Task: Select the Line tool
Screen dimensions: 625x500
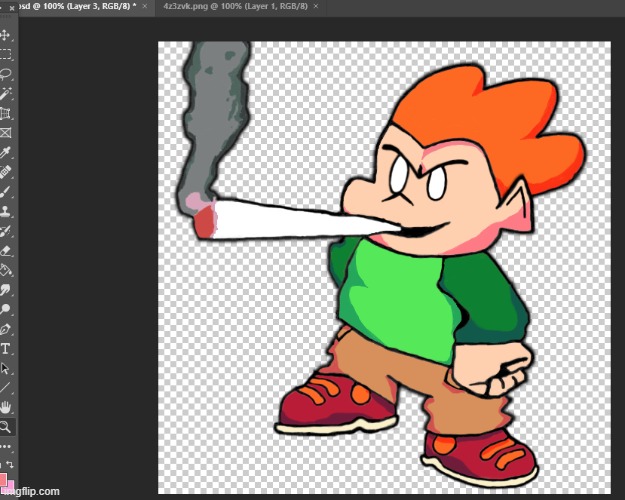Action: click(x=5, y=388)
